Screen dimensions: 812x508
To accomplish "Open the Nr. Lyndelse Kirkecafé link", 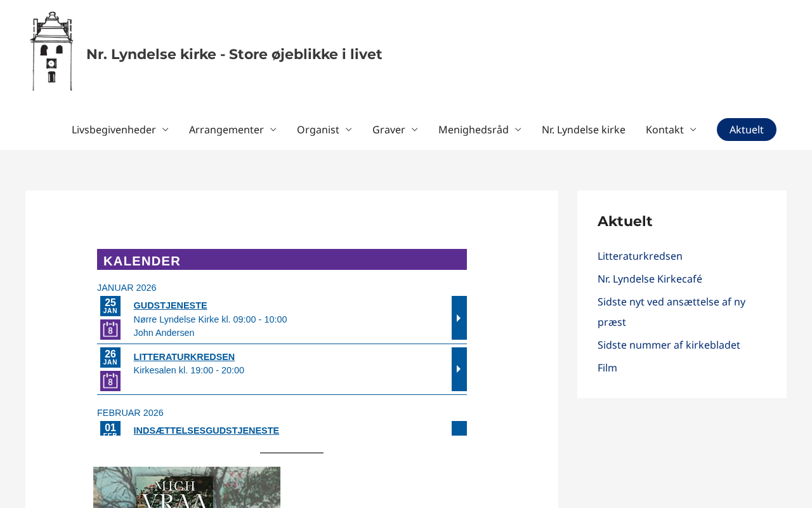I will coord(650,279).
